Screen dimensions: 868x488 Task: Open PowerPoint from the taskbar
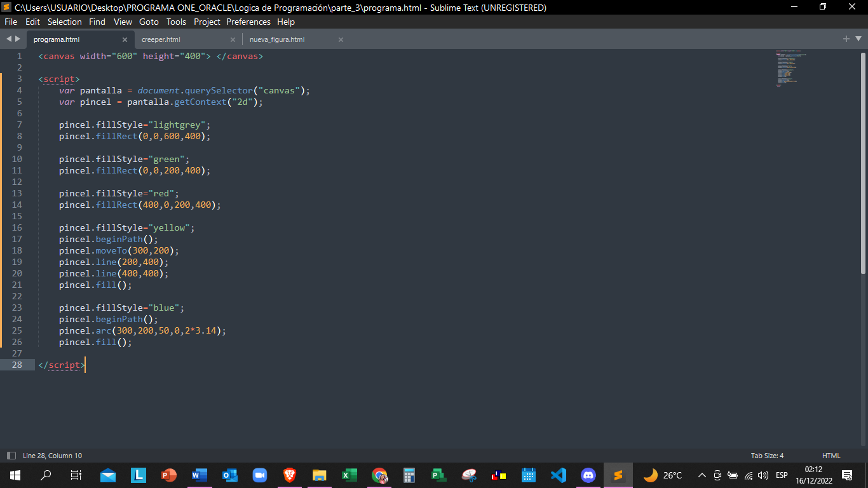coord(168,475)
